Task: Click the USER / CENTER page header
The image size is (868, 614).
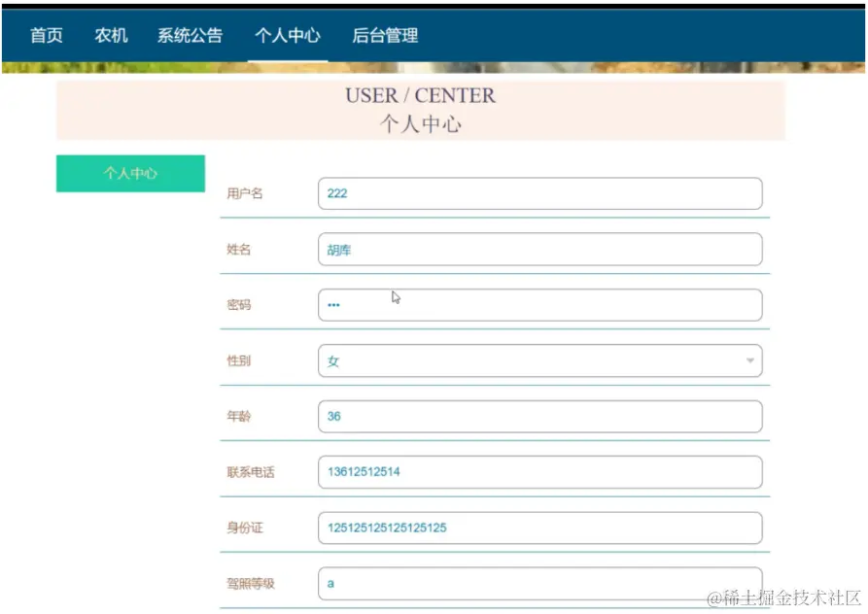Action: [419, 95]
